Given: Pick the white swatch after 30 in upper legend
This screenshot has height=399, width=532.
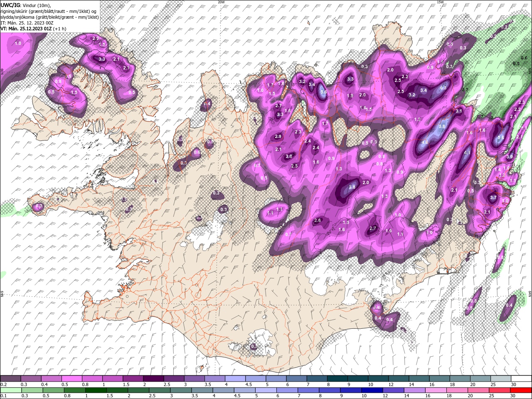Looking at the screenshot, I should (x=521, y=379).
